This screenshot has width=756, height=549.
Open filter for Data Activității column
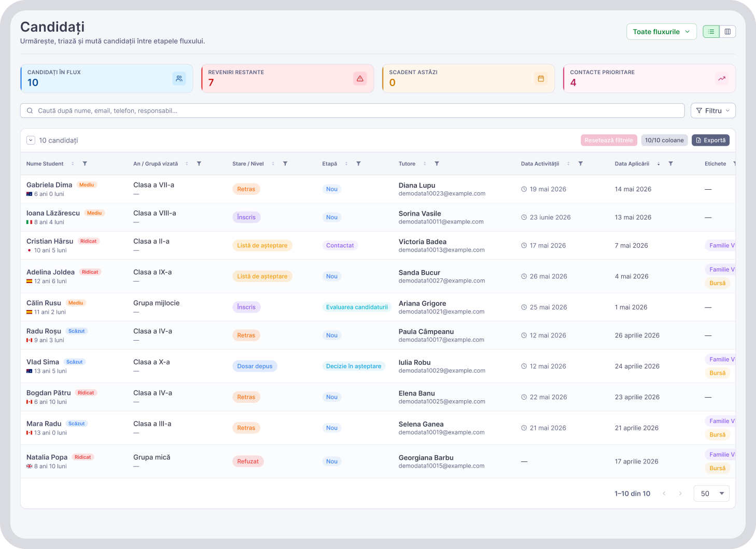tap(581, 164)
